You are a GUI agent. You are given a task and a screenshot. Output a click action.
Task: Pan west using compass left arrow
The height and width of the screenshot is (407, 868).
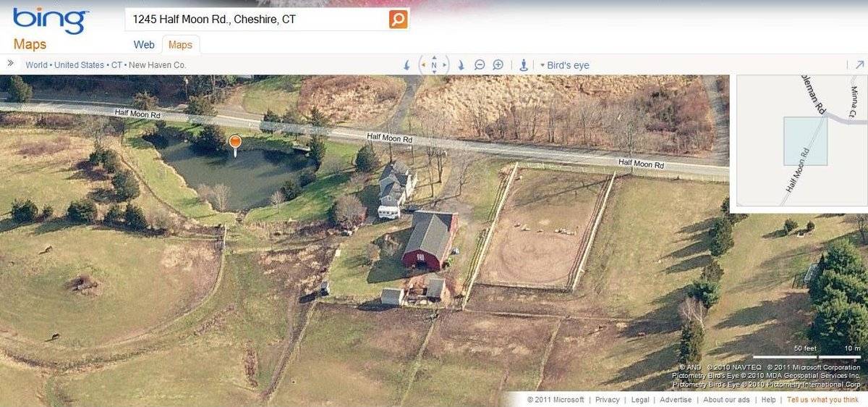(x=423, y=65)
